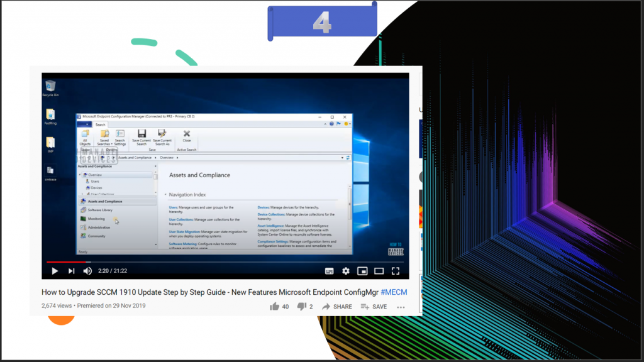Play the YouTube video
Image resolution: width=644 pixels, height=362 pixels.
55,271
